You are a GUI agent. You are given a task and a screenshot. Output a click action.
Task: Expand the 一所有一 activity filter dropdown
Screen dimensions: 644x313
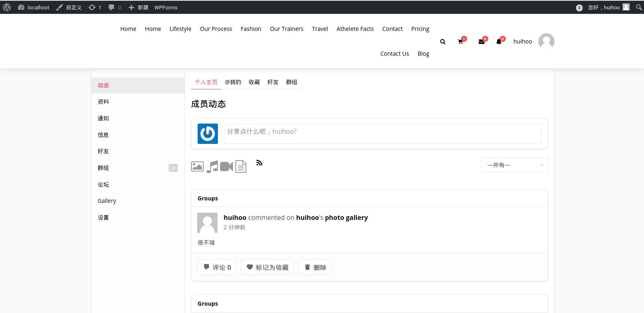pyautogui.click(x=514, y=165)
